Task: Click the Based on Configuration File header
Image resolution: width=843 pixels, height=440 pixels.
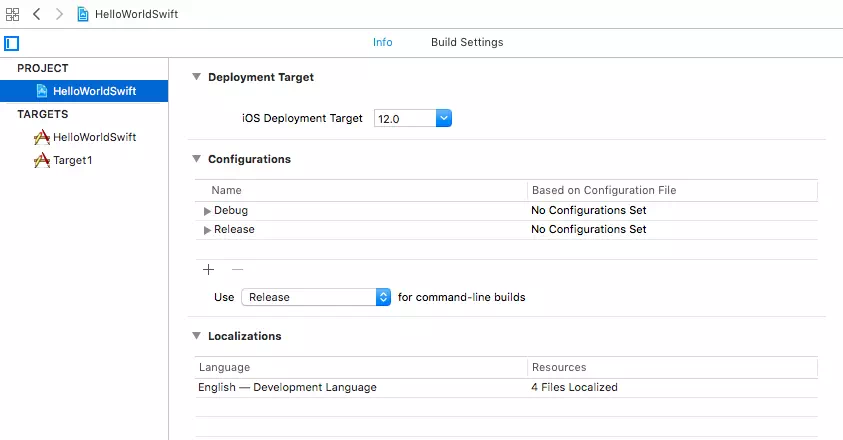Action: [x=604, y=190]
